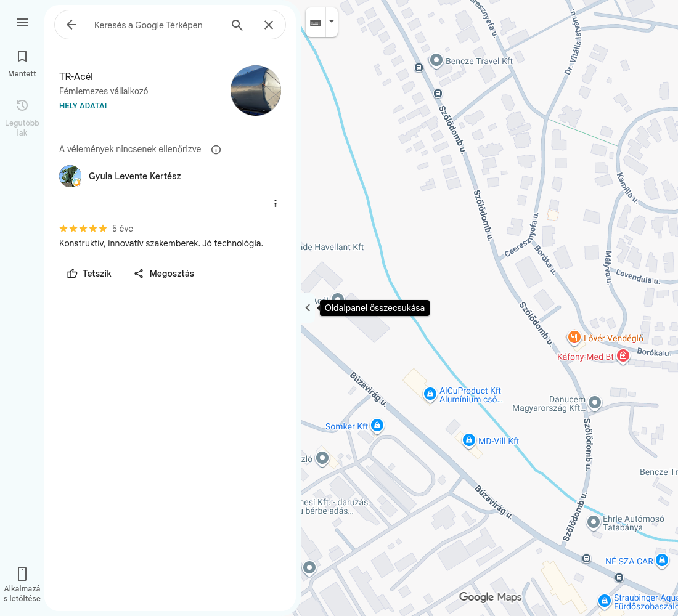Select the Straubinger Aqua Fürdőszobaszalon pin

(604, 601)
